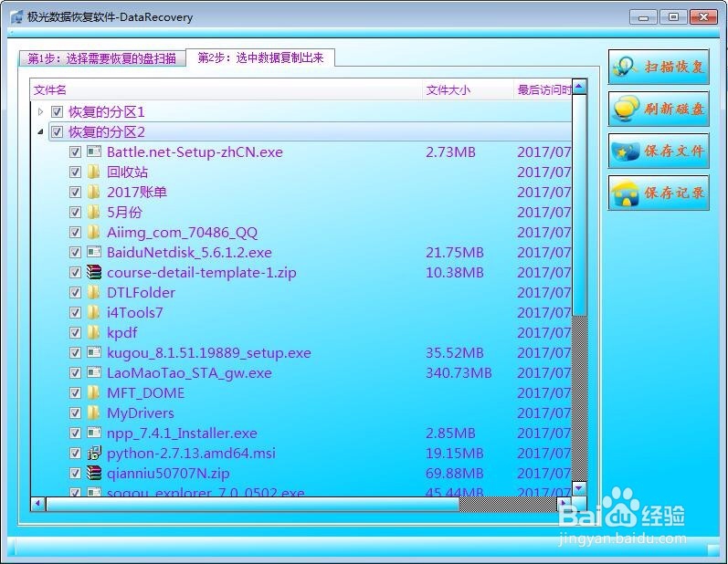Select file name course-detail-template-1.zip

pos(202,272)
